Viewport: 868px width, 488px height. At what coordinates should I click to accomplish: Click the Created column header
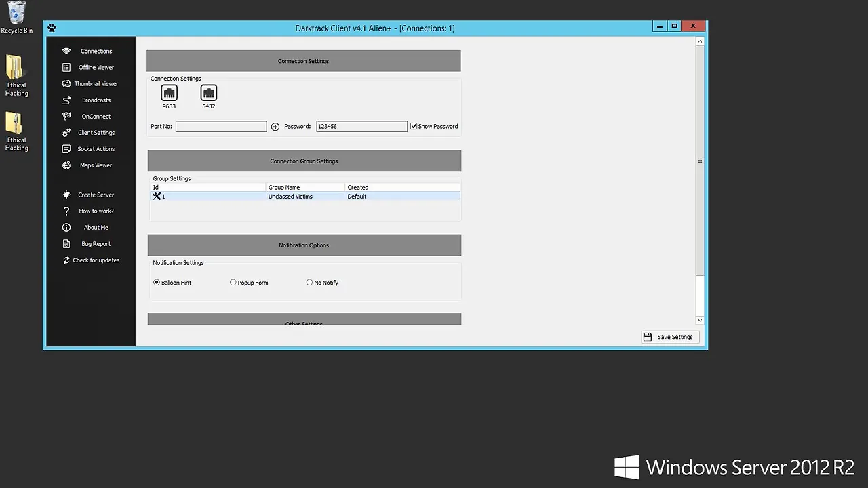coord(402,187)
